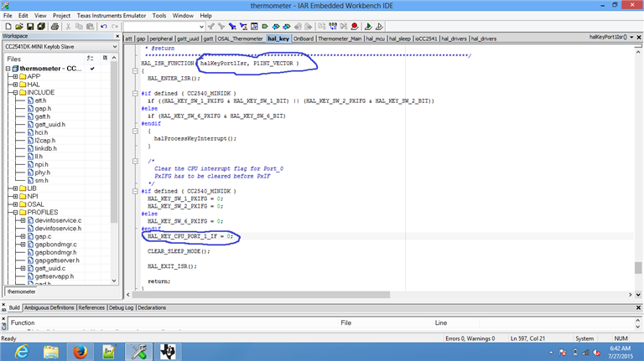
Task: Expand the LIB folder
Action: click(16, 188)
